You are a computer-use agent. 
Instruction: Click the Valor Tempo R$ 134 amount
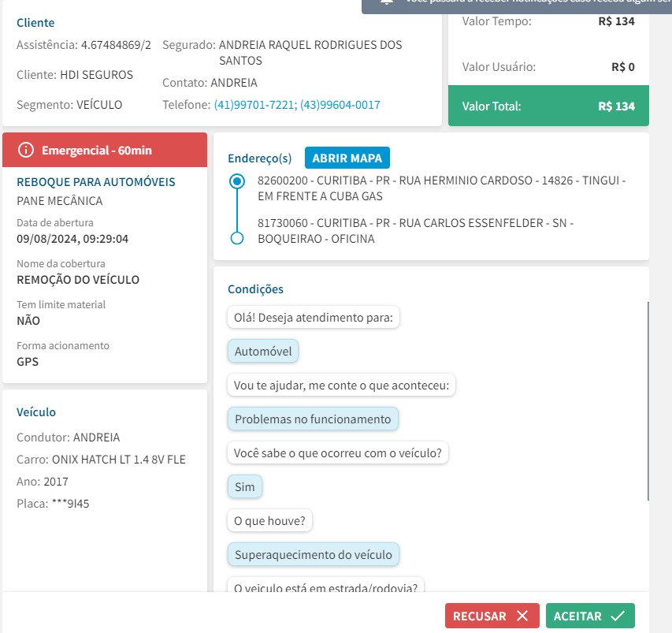tap(616, 21)
